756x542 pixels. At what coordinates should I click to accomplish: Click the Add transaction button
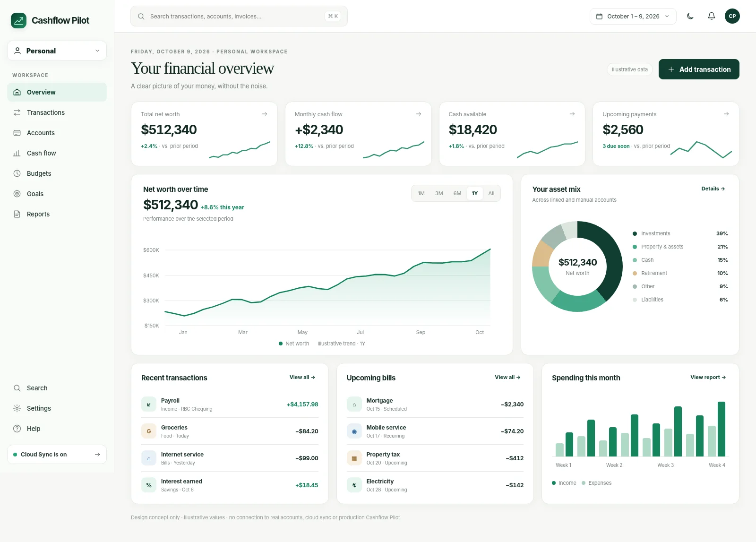(x=699, y=69)
